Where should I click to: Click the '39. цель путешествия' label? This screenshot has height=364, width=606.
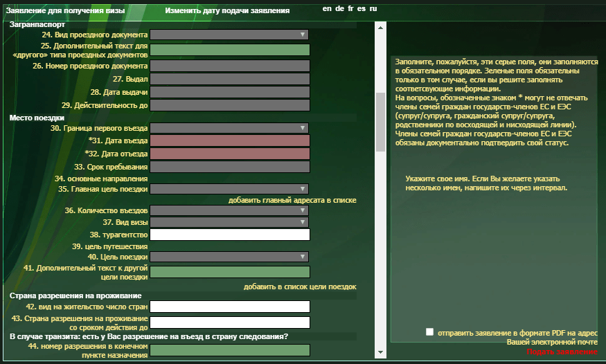pyautogui.click(x=109, y=246)
